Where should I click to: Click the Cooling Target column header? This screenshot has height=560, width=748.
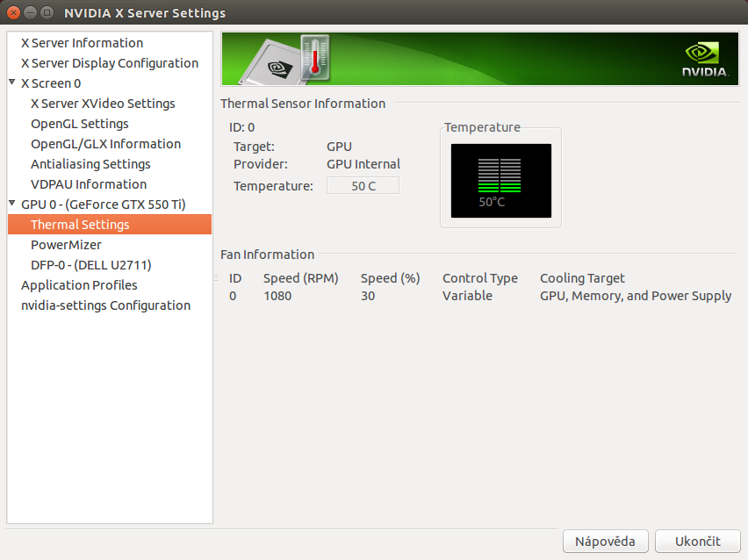[582, 278]
